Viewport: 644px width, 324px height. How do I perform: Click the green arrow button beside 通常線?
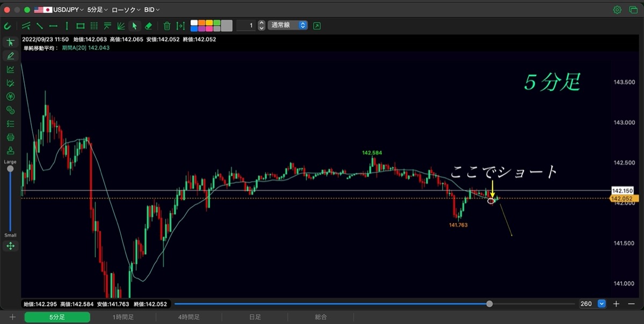[317, 25]
